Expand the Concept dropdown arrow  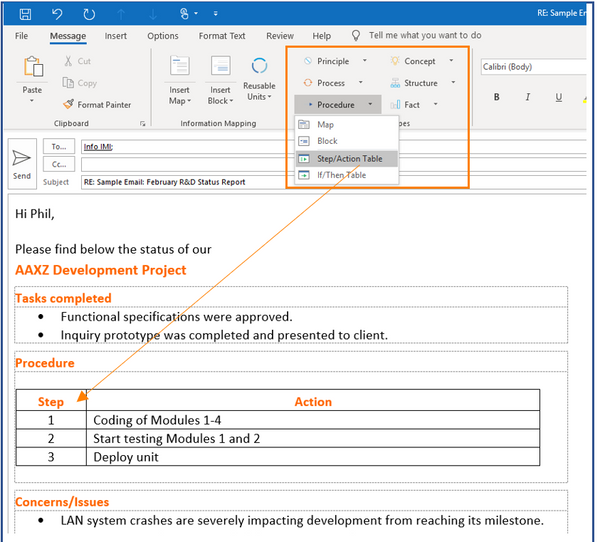(451, 60)
